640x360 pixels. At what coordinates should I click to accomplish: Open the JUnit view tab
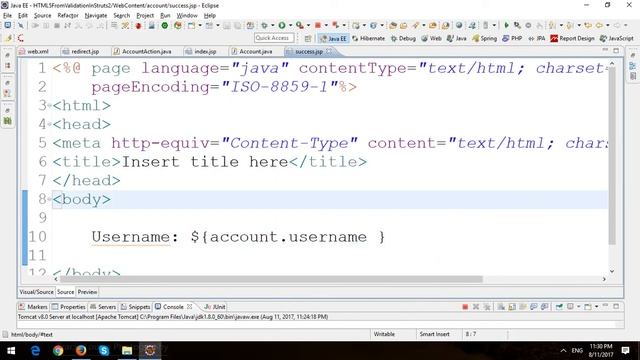click(x=215, y=307)
